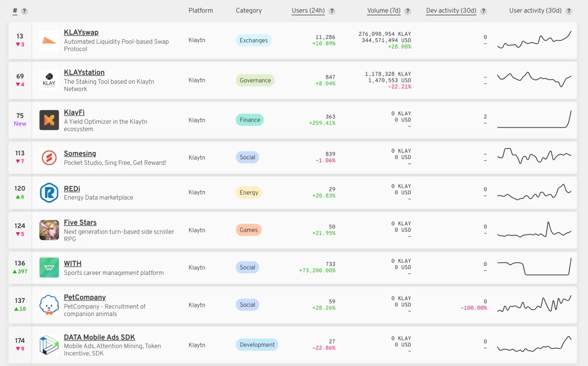
Task: Open the KlayFi dapp link
Action: pyautogui.click(x=74, y=112)
